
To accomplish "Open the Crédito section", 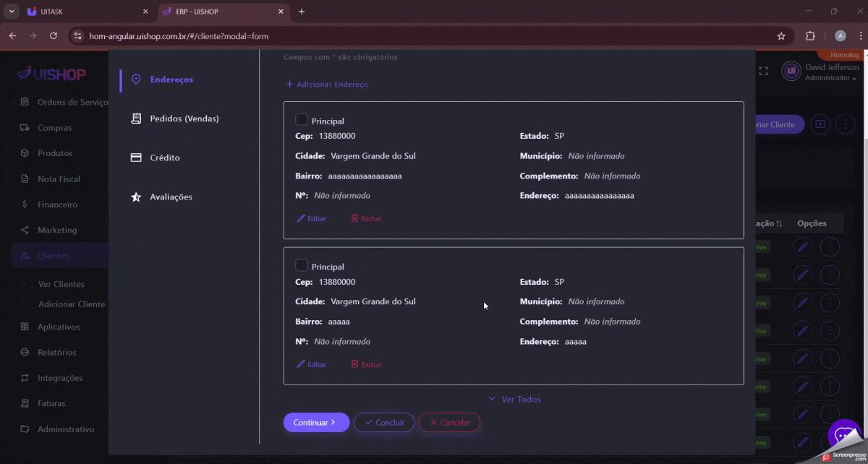I will click(164, 158).
